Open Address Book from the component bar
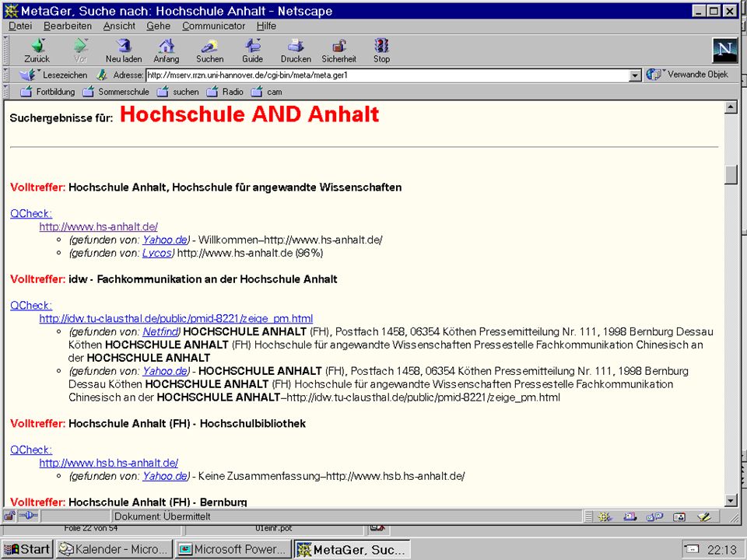 click(679, 516)
